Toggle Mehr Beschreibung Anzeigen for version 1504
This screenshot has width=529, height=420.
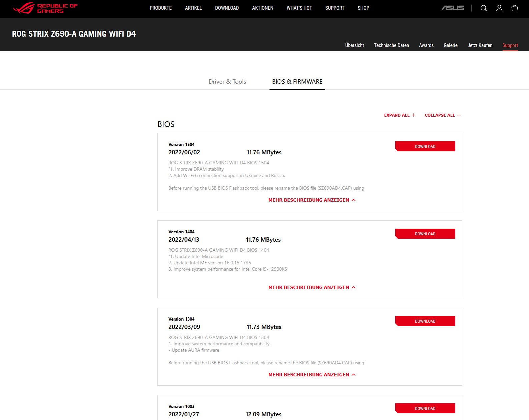point(312,200)
